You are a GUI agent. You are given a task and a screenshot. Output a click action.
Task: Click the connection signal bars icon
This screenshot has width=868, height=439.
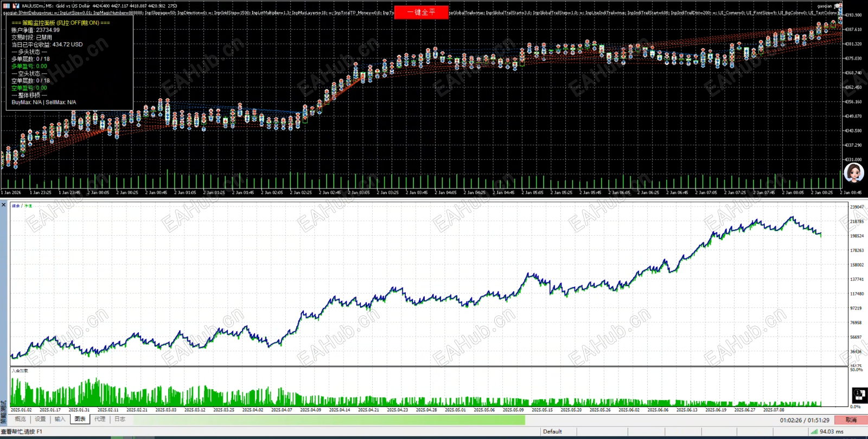pos(814,431)
